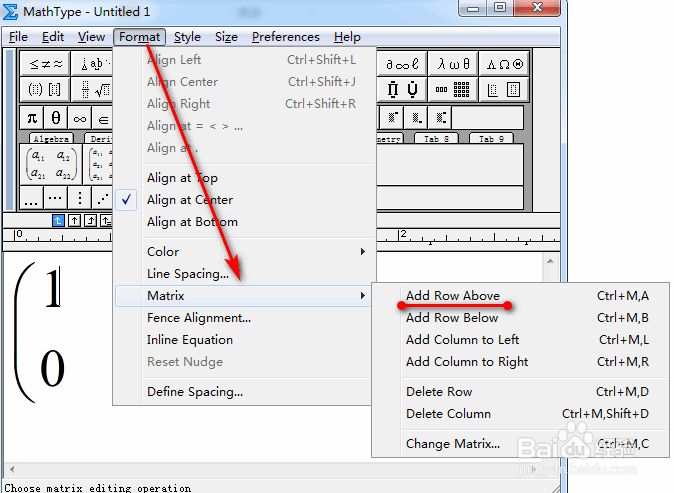This screenshot has height=493, width=674.
Task: Choose Add Row Below
Action: click(x=521, y=318)
